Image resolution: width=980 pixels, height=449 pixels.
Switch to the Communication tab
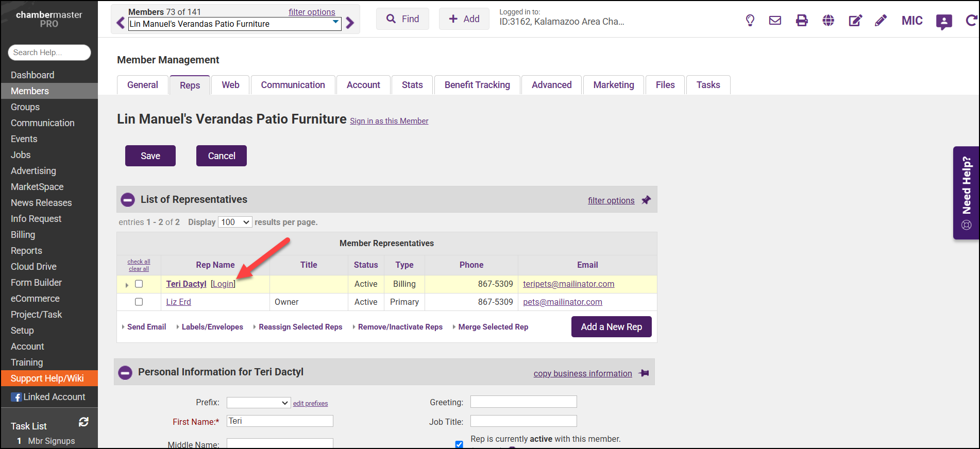pos(293,85)
